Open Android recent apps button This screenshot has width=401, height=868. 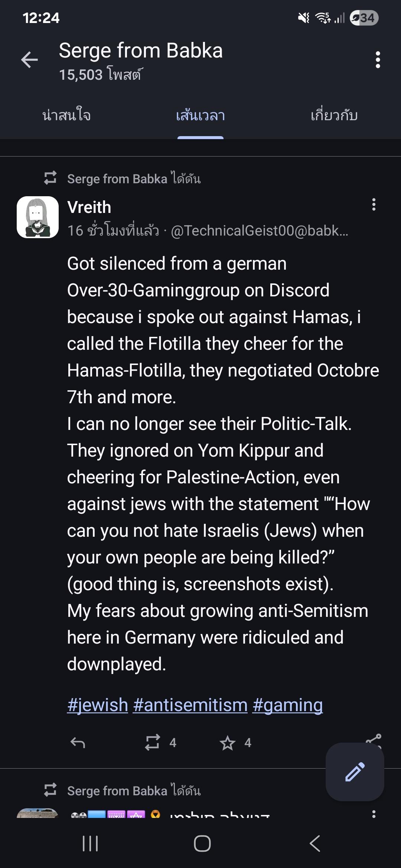tap(90, 844)
